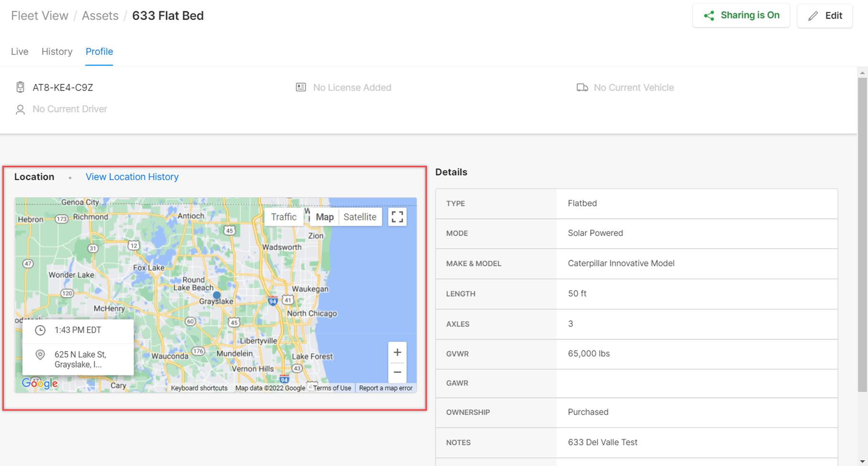Click the page scrollbar down arrow
This screenshot has height=466, width=868.
862,461
